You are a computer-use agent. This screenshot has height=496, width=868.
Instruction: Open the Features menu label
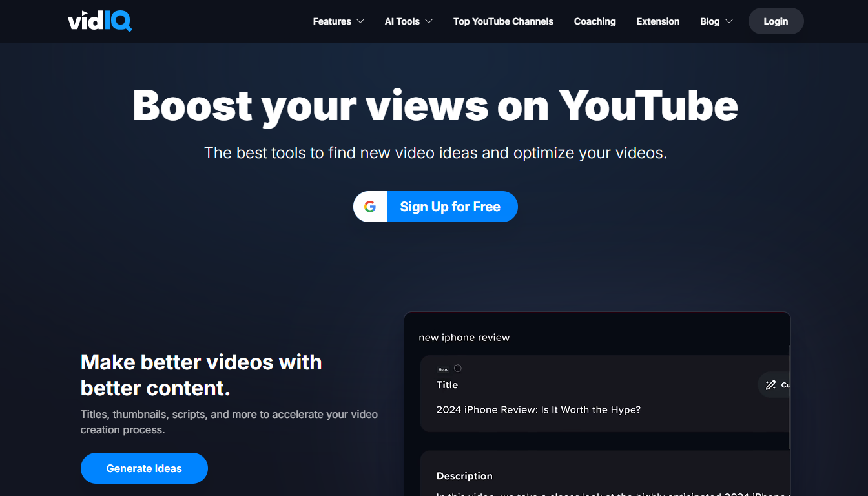point(332,21)
